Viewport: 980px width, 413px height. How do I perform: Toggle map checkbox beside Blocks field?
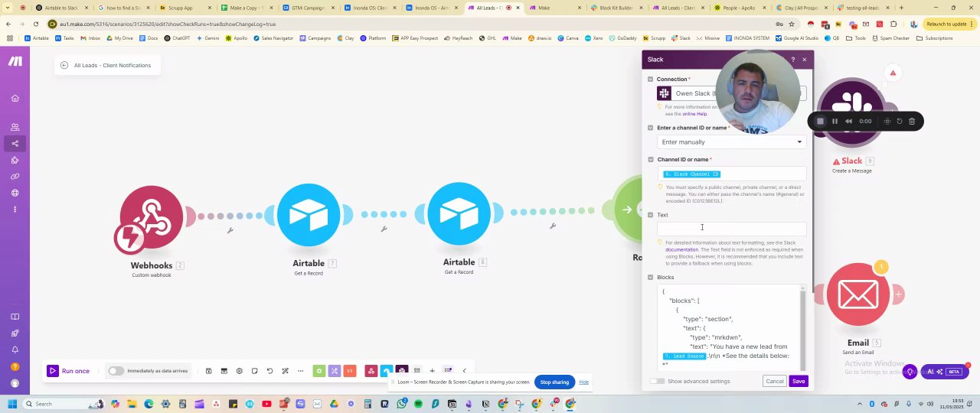(650, 278)
